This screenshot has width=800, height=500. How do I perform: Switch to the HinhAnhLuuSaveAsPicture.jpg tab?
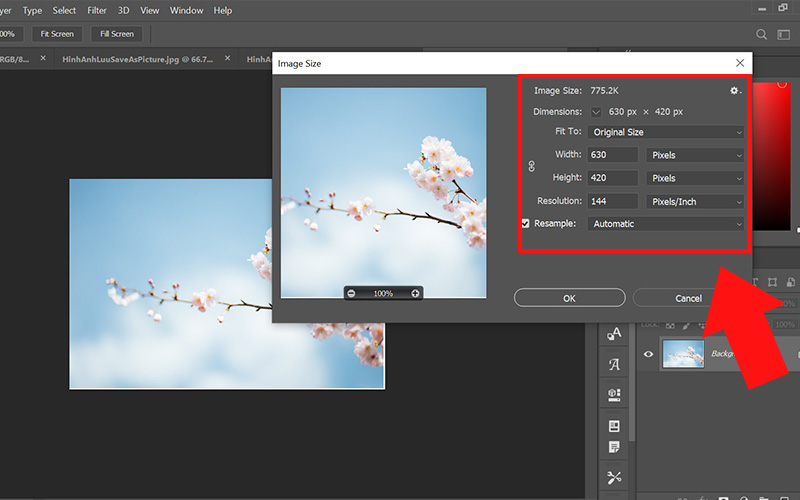coord(138,59)
